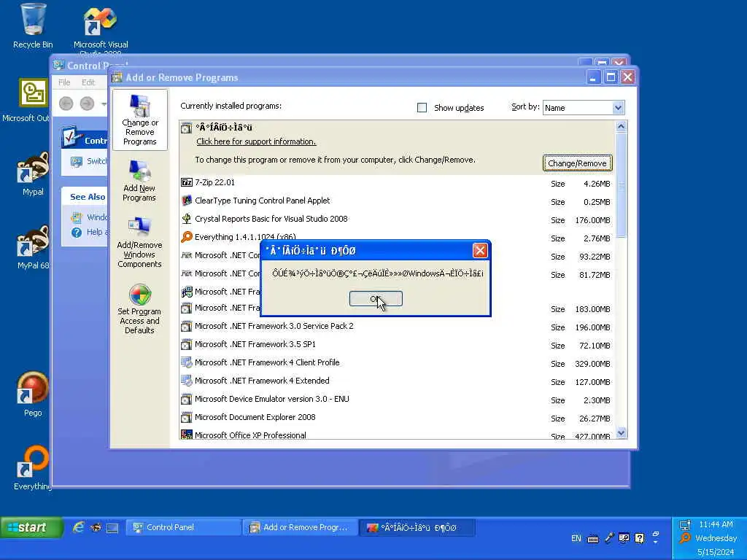The height and width of the screenshot is (560, 747).
Task: Select Microsoft Device Emulator icon
Action: coord(187,399)
